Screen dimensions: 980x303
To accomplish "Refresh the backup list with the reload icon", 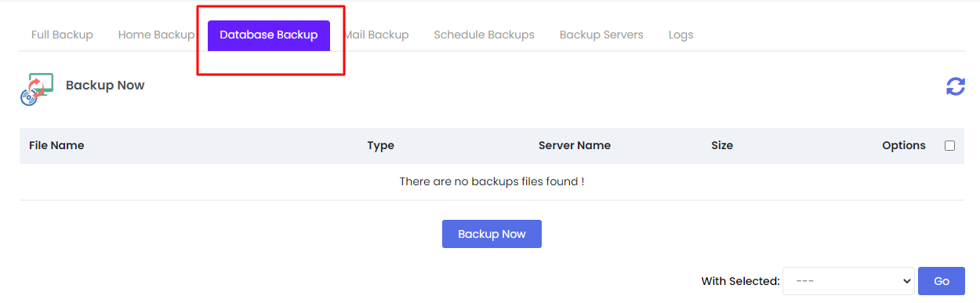I will 955,86.
